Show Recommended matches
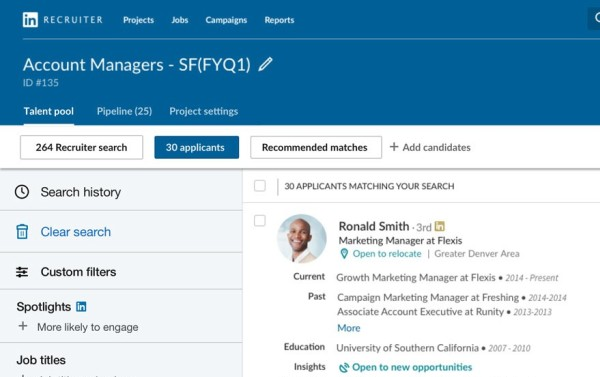 pos(316,147)
